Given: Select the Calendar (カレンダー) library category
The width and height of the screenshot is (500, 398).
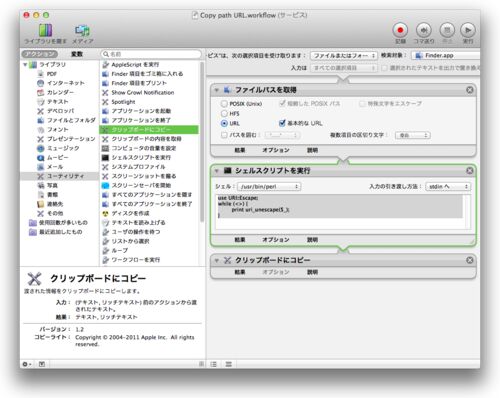Looking at the screenshot, I should [56, 92].
